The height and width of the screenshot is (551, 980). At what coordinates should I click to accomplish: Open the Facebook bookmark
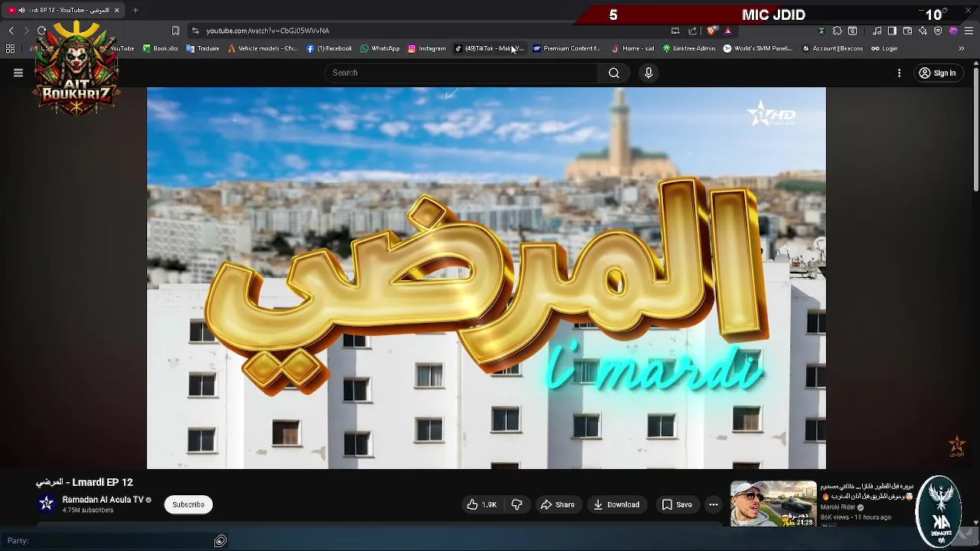[329, 48]
